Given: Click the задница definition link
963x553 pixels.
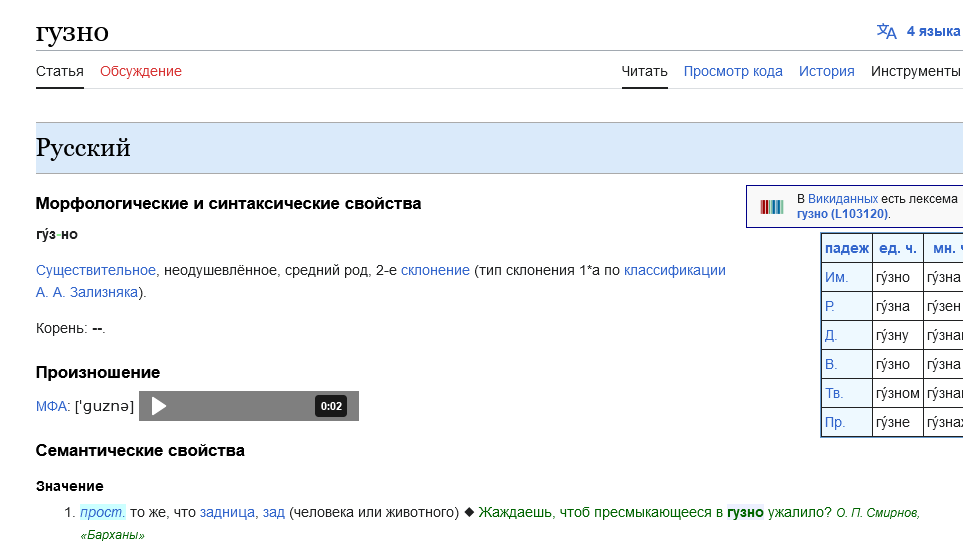Looking at the screenshot, I should 228,512.
